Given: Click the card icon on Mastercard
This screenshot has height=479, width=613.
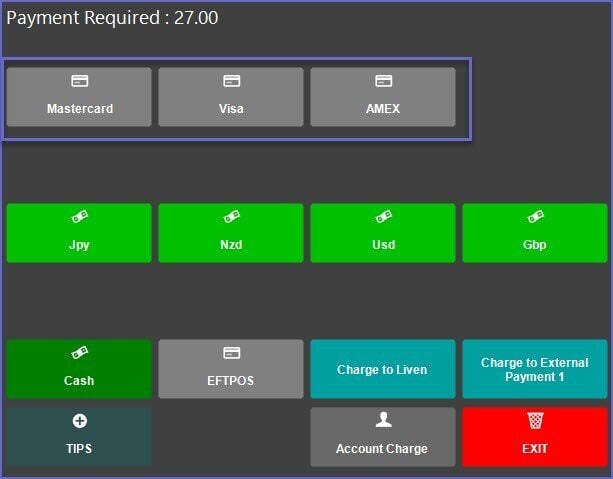Looking at the screenshot, I should coord(79,81).
